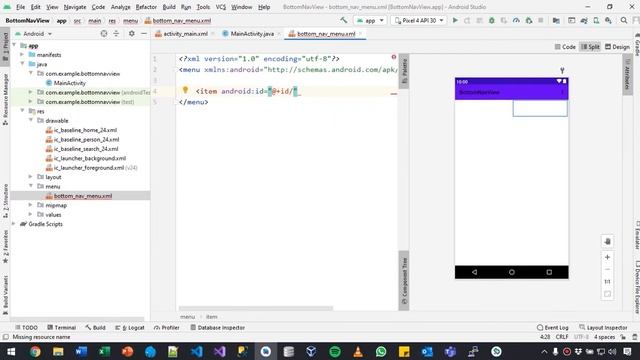This screenshot has height=360, width=640.
Task: Select MainActivity class in project tree
Action: pyautogui.click(x=70, y=83)
